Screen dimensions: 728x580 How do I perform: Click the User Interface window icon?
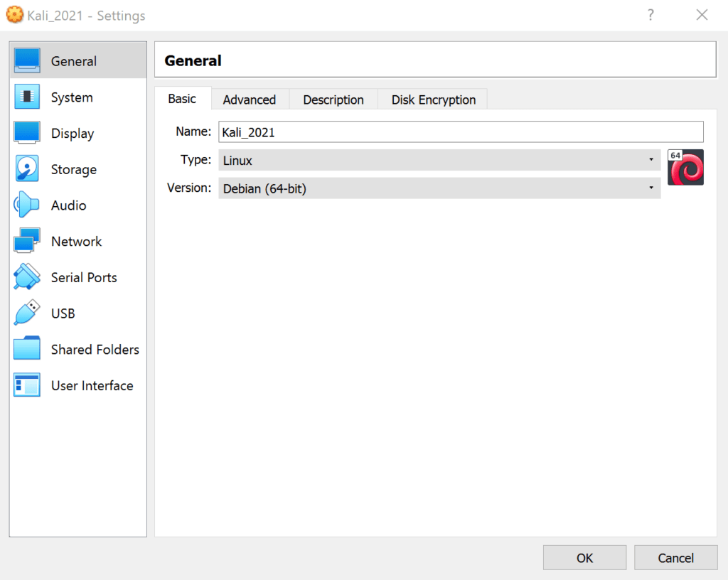(27, 385)
